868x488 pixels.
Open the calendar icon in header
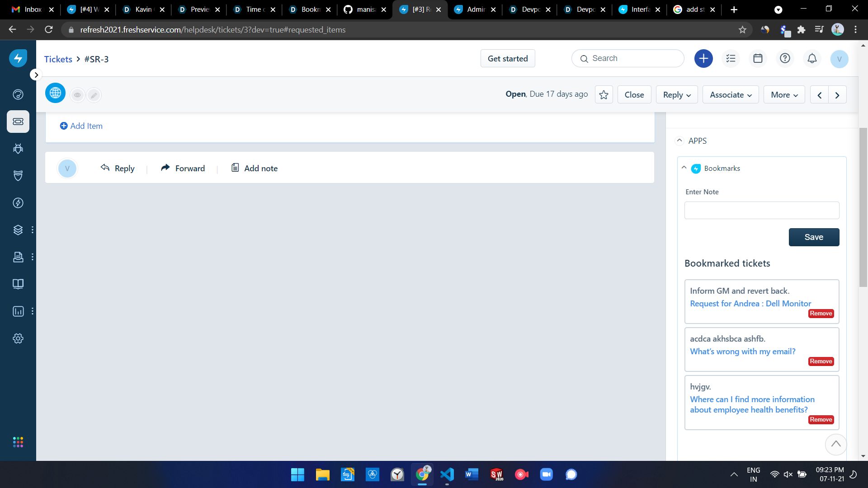(x=758, y=58)
